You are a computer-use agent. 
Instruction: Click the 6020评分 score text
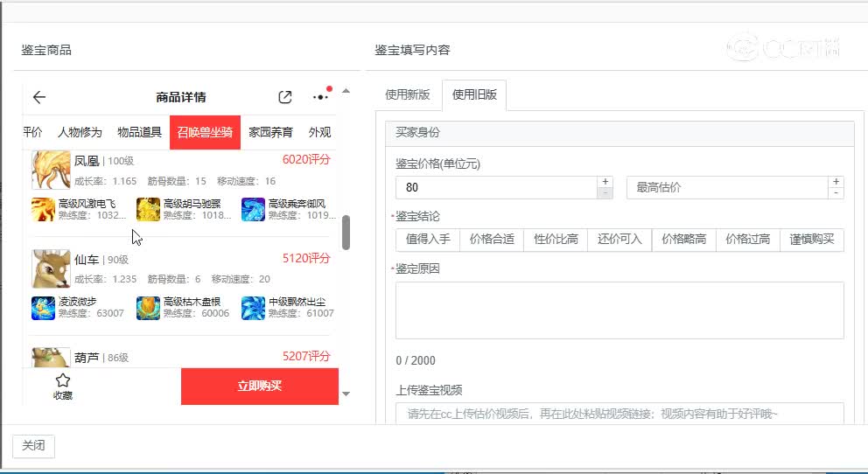point(306,160)
